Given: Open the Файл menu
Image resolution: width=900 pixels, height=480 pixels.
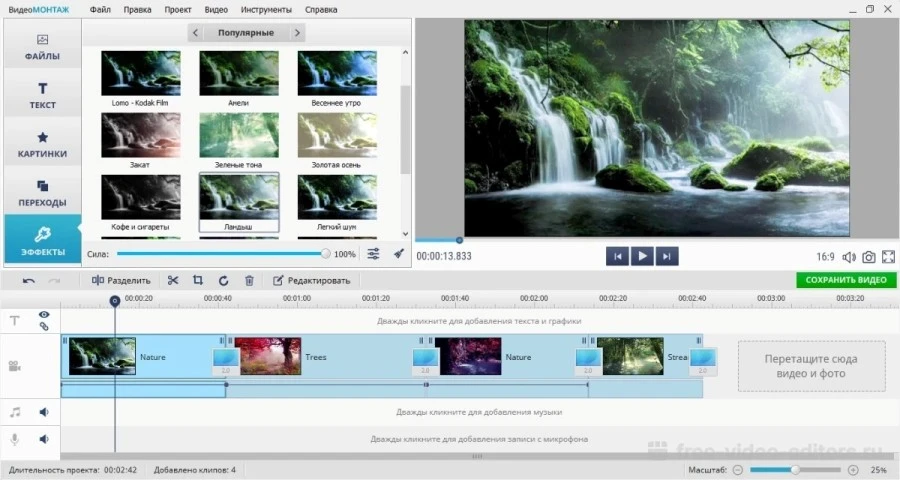Looking at the screenshot, I should coord(100,10).
